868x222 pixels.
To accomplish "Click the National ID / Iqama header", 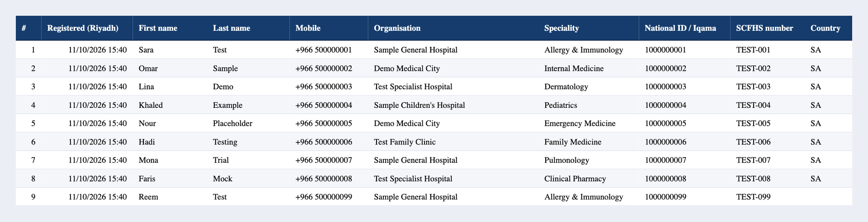I will pyautogui.click(x=680, y=28).
